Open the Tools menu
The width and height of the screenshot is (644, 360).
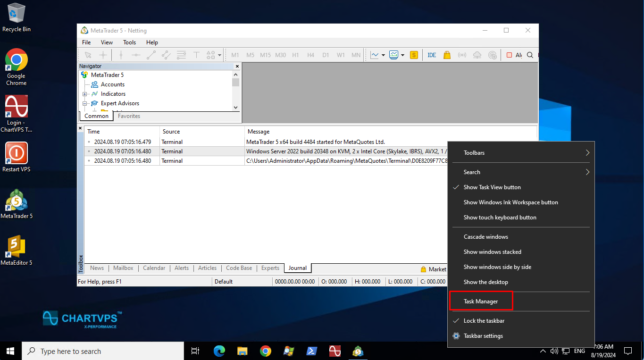(x=129, y=42)
